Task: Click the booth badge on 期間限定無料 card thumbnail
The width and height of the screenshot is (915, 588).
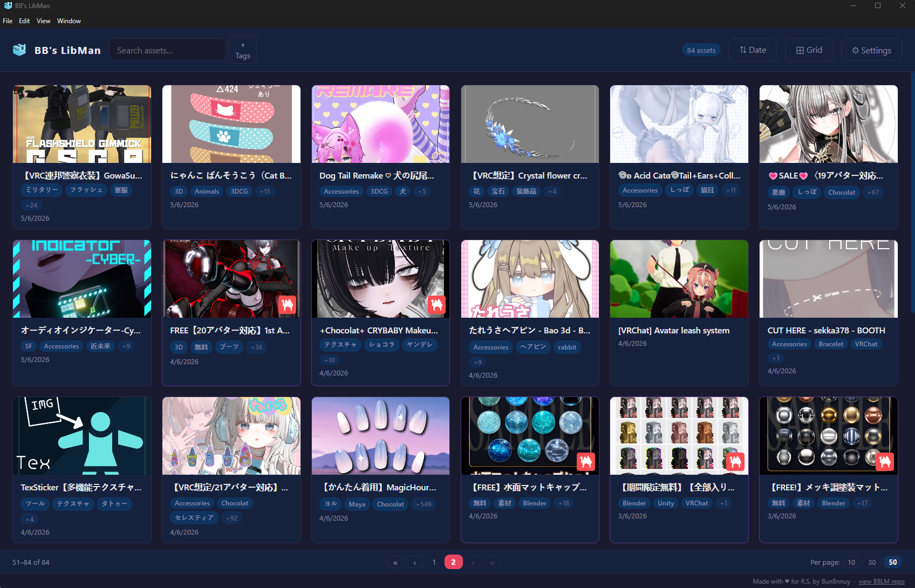Action: click(x=735, y=462)
